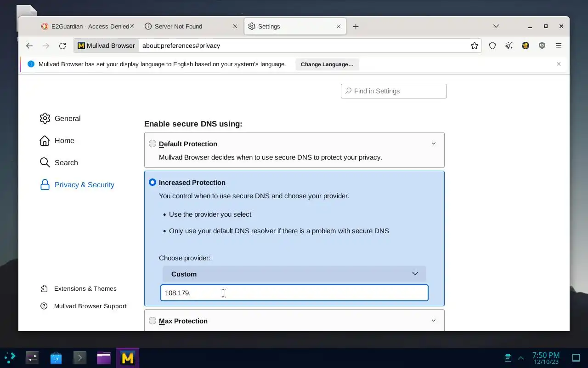Open the General settings category
Image resolution: width=588 pixels, height=368 pixels.
coord(60,118)
